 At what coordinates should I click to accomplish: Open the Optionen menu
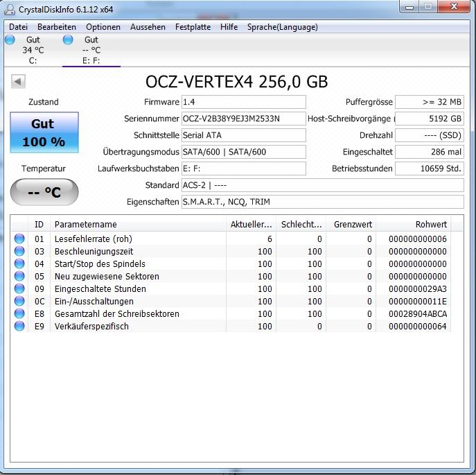click(x=103, y=27)
